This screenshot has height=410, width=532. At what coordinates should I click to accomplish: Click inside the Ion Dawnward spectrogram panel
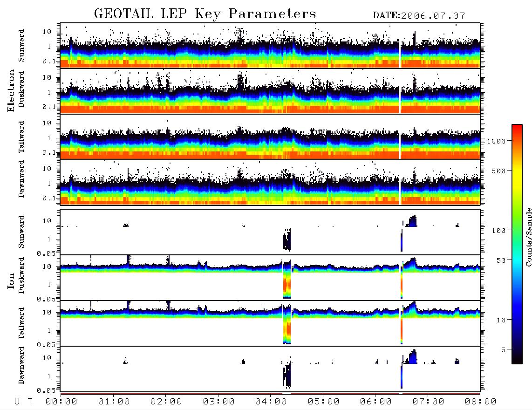270,369
